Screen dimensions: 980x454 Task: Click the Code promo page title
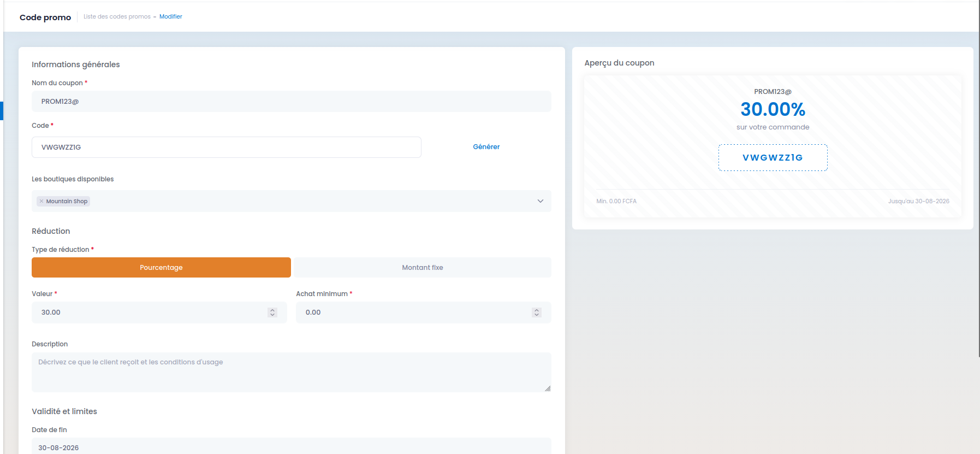click(45, 17)
